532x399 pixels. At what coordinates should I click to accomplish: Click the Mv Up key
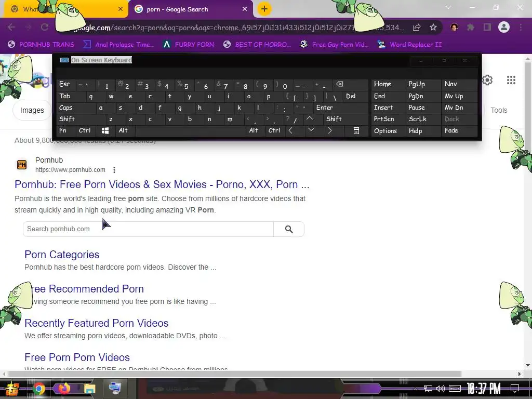click(459, 96)
